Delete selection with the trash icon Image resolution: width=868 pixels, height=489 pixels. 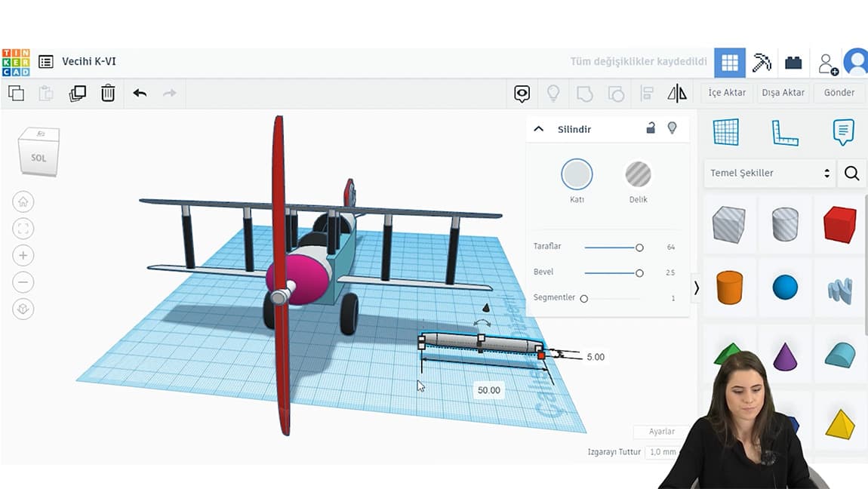tap(108, 94)
